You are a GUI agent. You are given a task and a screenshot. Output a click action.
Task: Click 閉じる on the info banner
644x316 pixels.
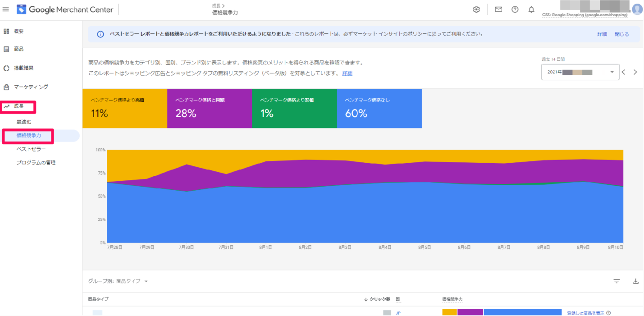pyautogui.click(x=621, y=34)
